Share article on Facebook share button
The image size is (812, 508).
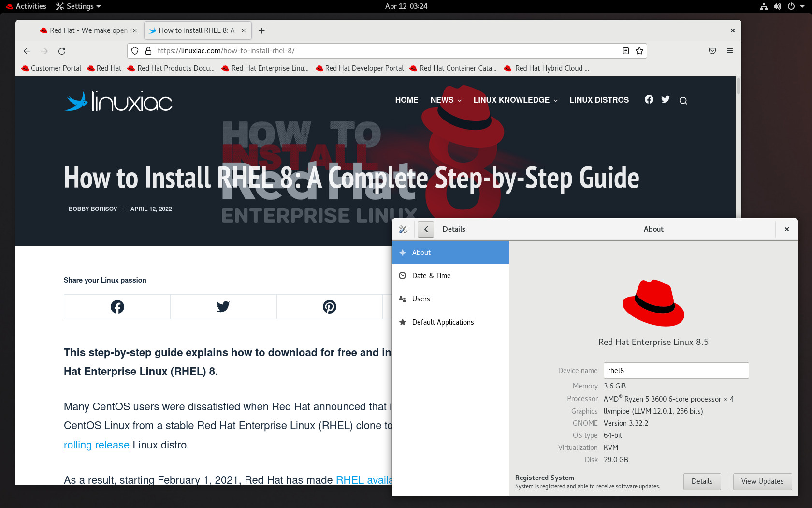(x=117, y=307)
